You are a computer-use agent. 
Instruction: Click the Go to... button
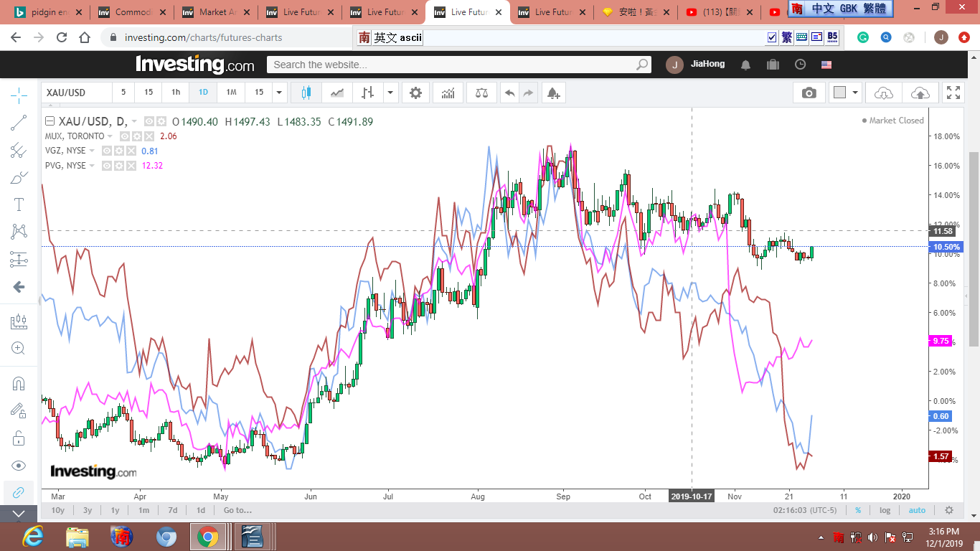click(x=237, y=510)
